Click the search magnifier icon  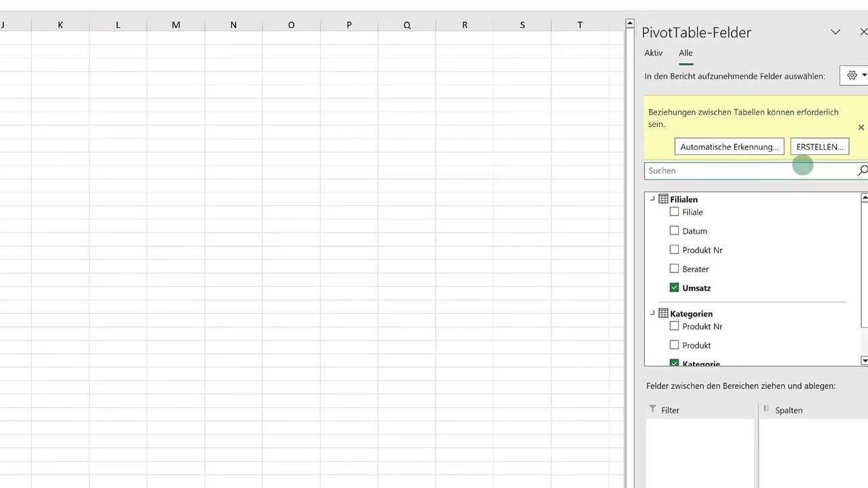point(862,171)
